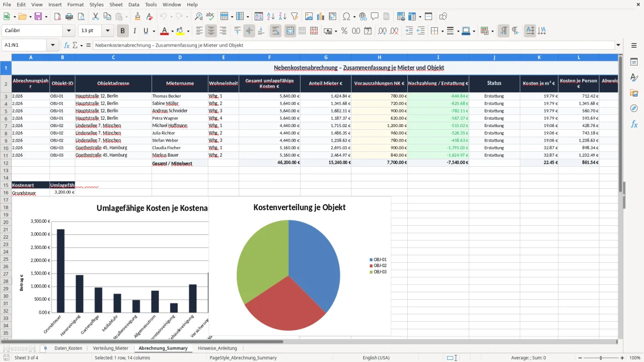Open the Styles menu
Screen dimensions: 644x362
tap(97, 4)
